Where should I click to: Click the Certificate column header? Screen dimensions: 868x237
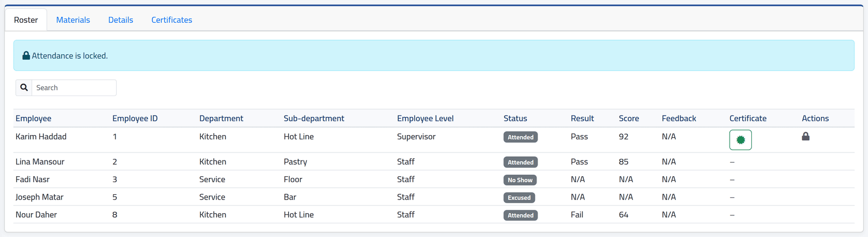pos(748,118)
